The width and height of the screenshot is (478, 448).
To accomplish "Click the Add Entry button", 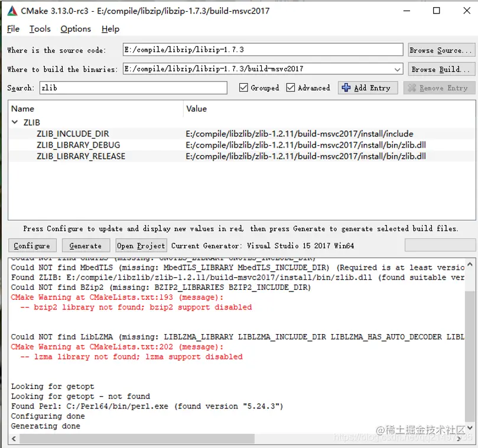I will (368, 88).
